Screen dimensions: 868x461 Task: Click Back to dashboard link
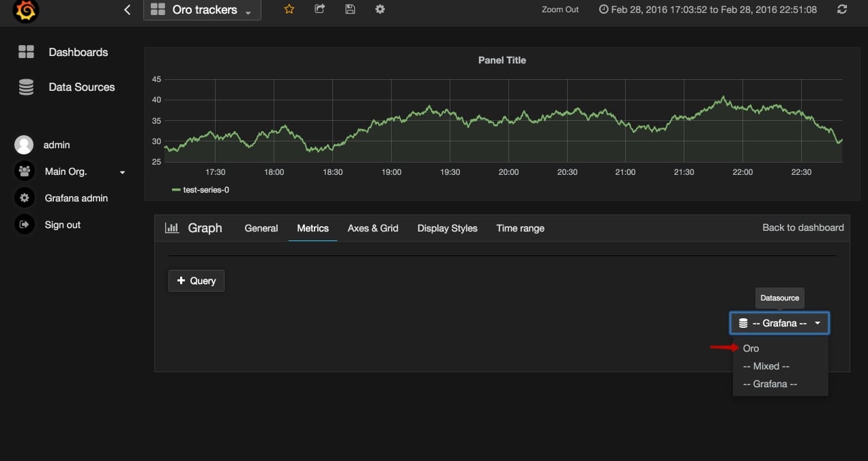click(803, 227)
